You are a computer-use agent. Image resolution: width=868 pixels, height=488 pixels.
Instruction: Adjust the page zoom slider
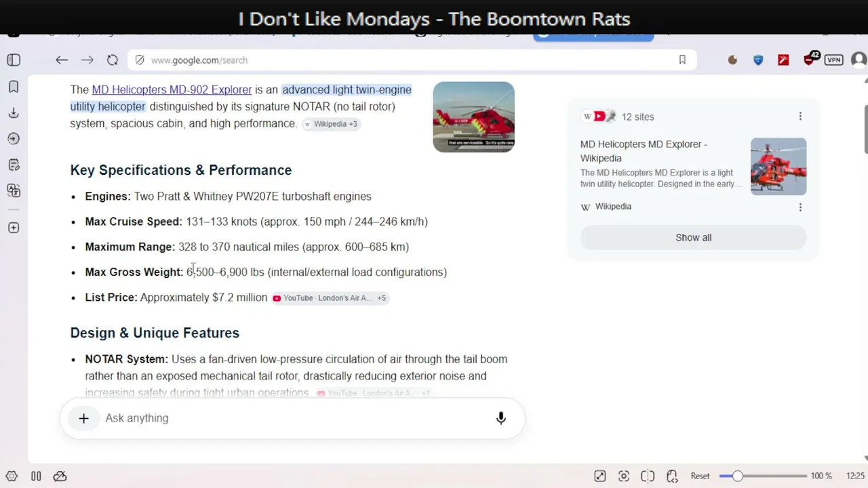tap(763, 476)
